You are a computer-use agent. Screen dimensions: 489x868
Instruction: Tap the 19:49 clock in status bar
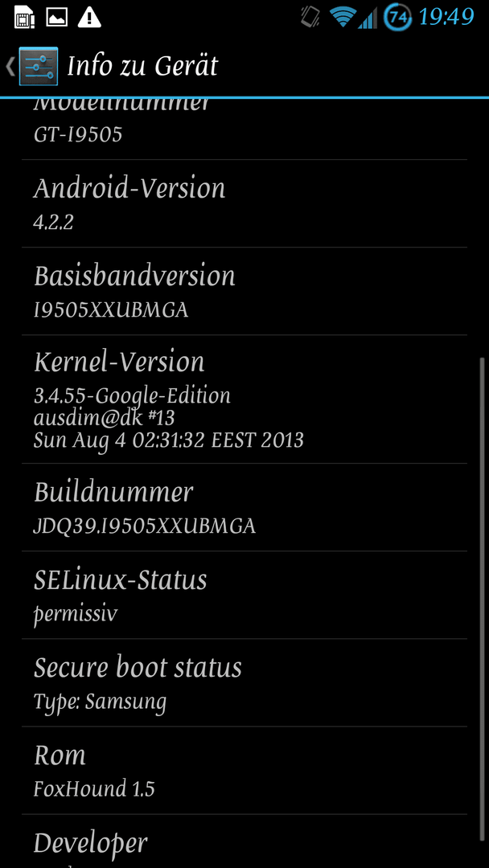(x=446, y=17)
